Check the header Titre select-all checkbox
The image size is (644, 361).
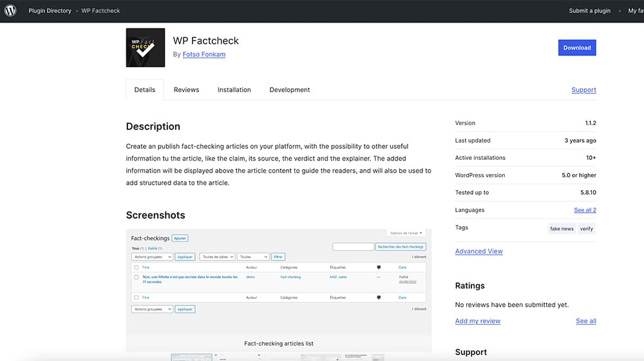point(137,268)
